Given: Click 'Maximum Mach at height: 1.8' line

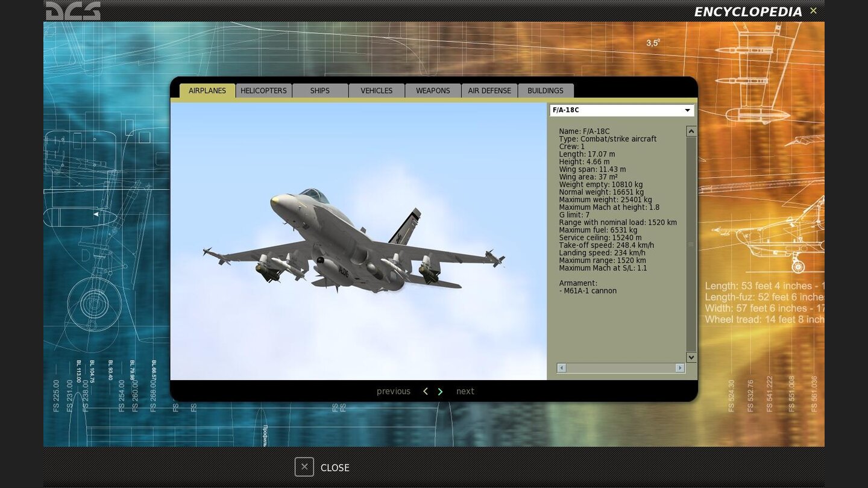Looking at the screenshot, I should [x=609, y=207].
